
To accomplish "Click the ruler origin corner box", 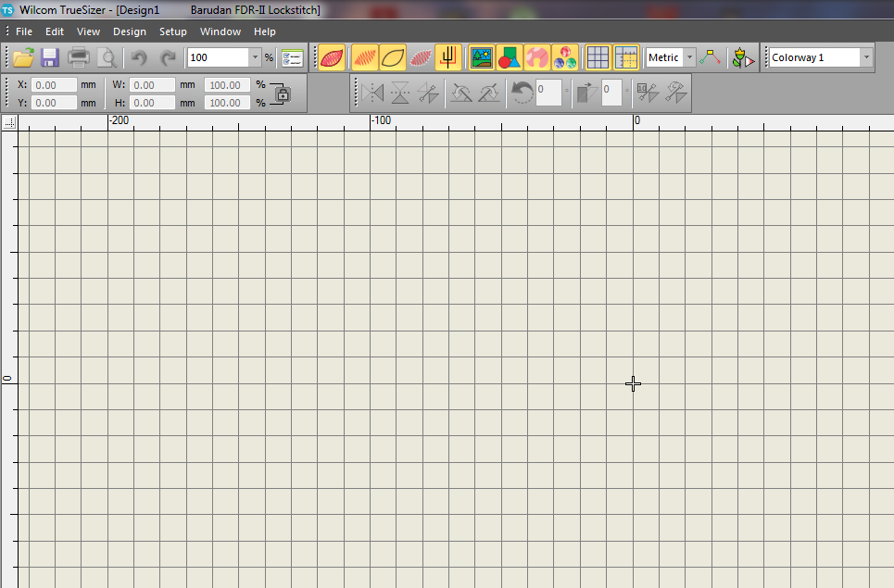I will coord(8,122).
